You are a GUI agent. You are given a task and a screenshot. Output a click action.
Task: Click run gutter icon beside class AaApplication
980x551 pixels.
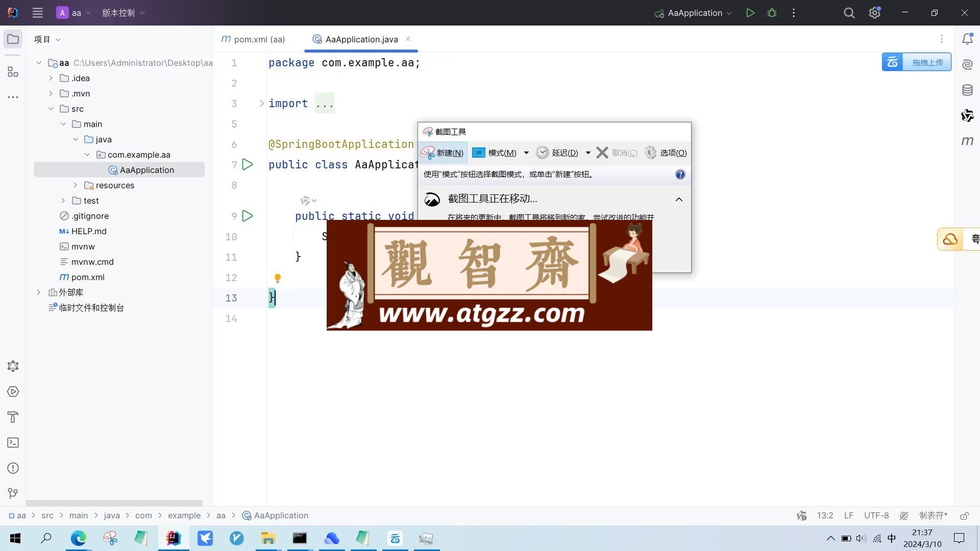pos(248,164)
